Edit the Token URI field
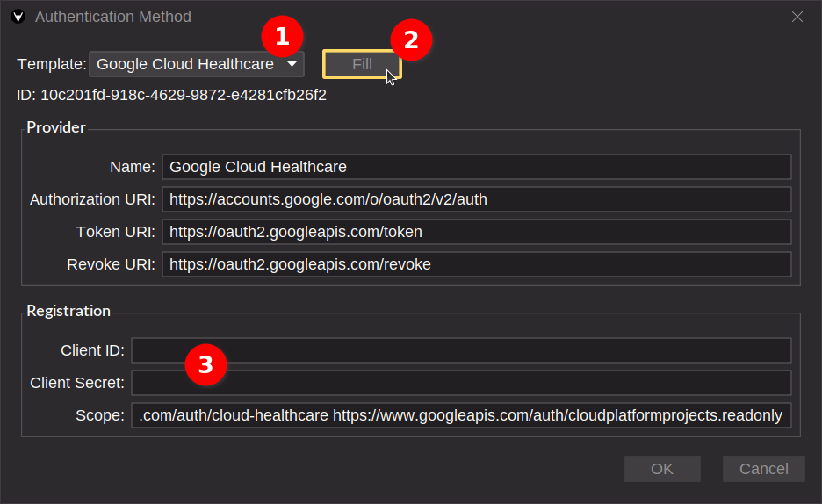 (x=476, y=232)
